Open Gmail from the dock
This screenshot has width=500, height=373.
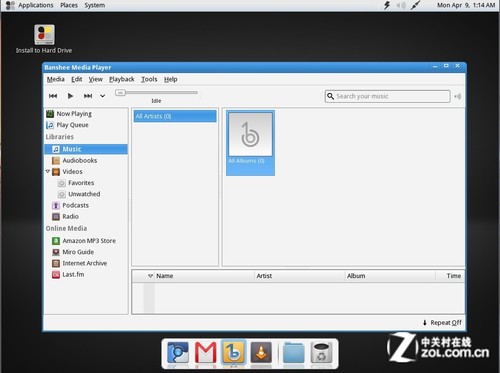[206, 352]
